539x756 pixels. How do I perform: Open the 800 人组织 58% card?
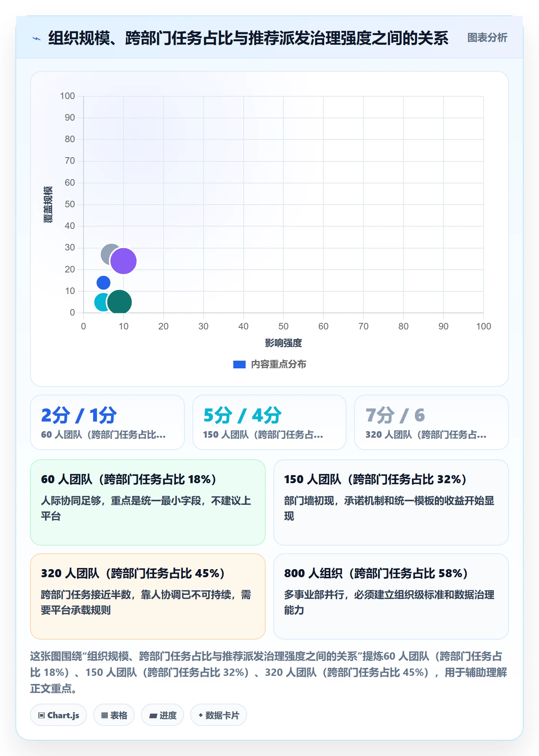[x=391, y=596]
